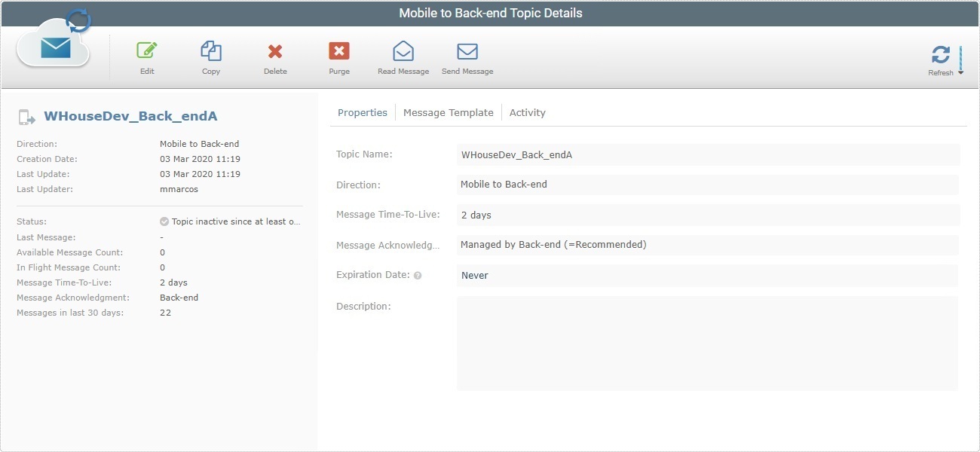
Task: Click the topic direction icon beside WHouseDev_Back_endA
Action: (x=26, y=116)
